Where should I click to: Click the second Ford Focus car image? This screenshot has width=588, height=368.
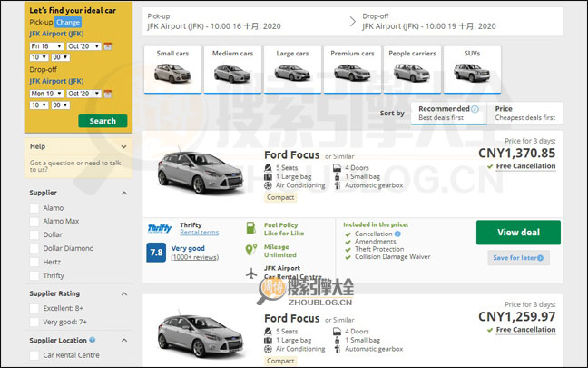tap(201, 335)
